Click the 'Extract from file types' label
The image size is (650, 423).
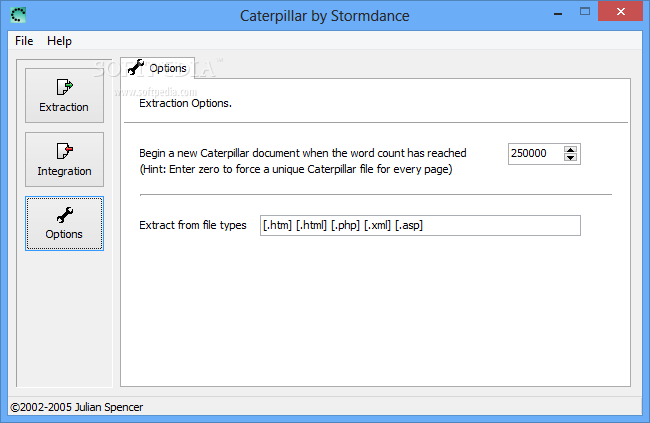193,225
